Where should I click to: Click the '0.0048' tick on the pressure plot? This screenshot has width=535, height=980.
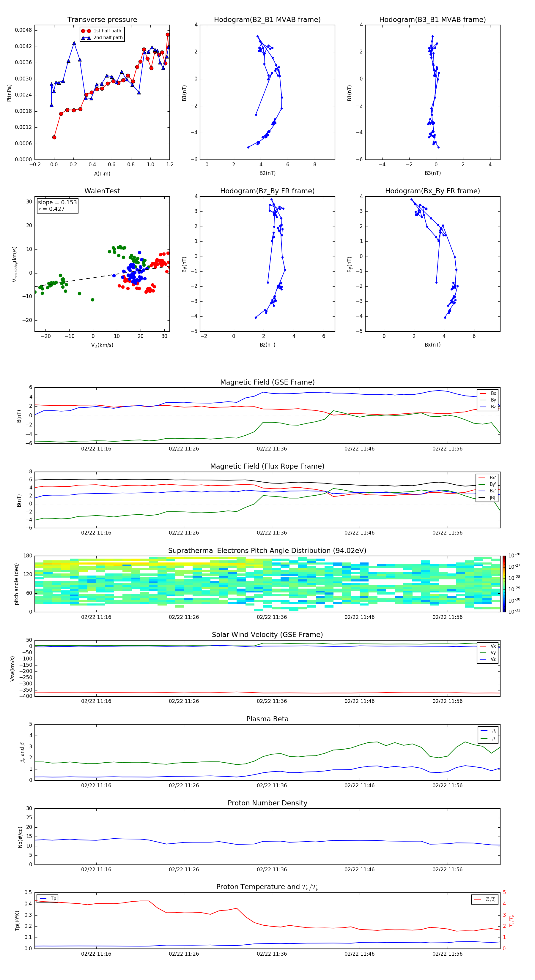coord(23,30)
